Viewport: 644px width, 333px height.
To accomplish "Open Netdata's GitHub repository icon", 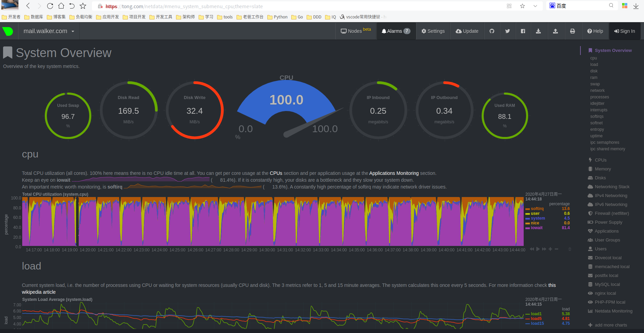I will point(492,31).
